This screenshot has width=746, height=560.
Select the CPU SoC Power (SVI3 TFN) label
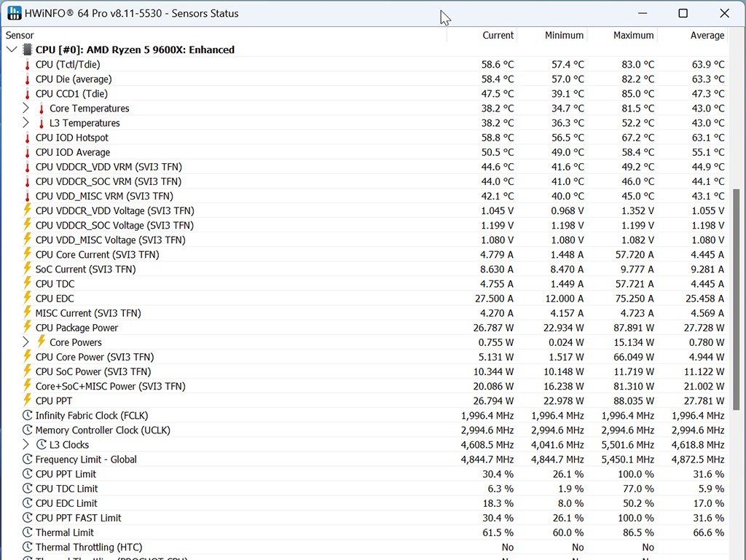[93, 371]
